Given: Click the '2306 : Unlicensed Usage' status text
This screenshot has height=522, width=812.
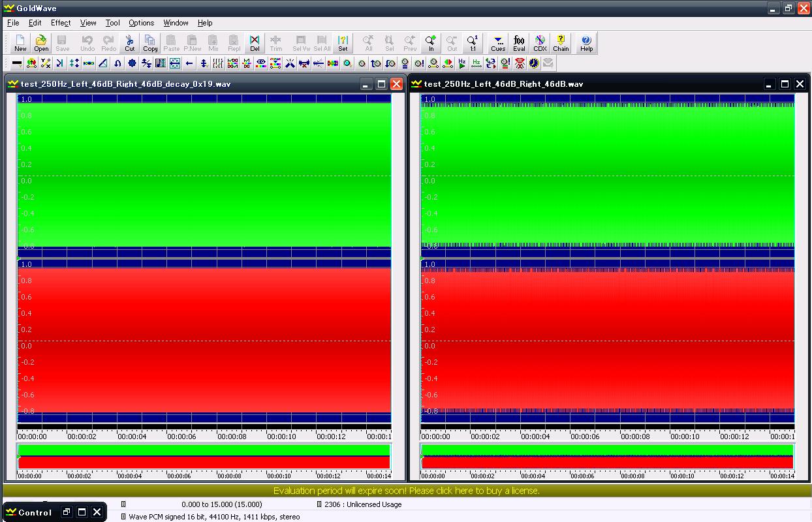Looking at the screenshot, I should coord(363,504).
